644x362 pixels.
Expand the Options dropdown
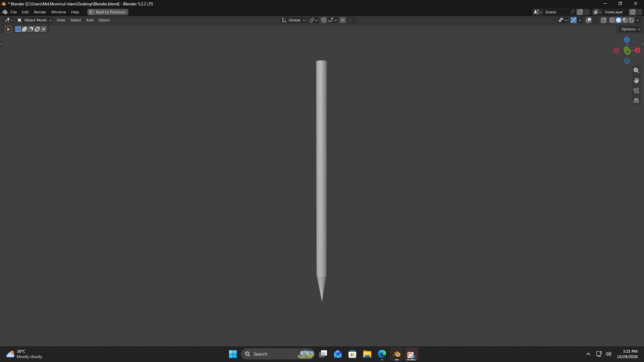pos(631,29)
